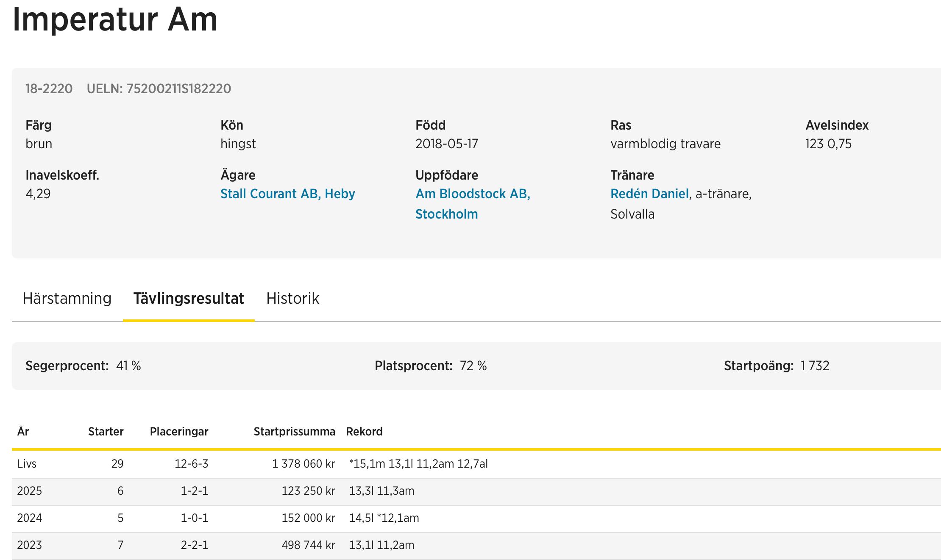Click the År column header

pyautogui.click(x=23, y=431)
